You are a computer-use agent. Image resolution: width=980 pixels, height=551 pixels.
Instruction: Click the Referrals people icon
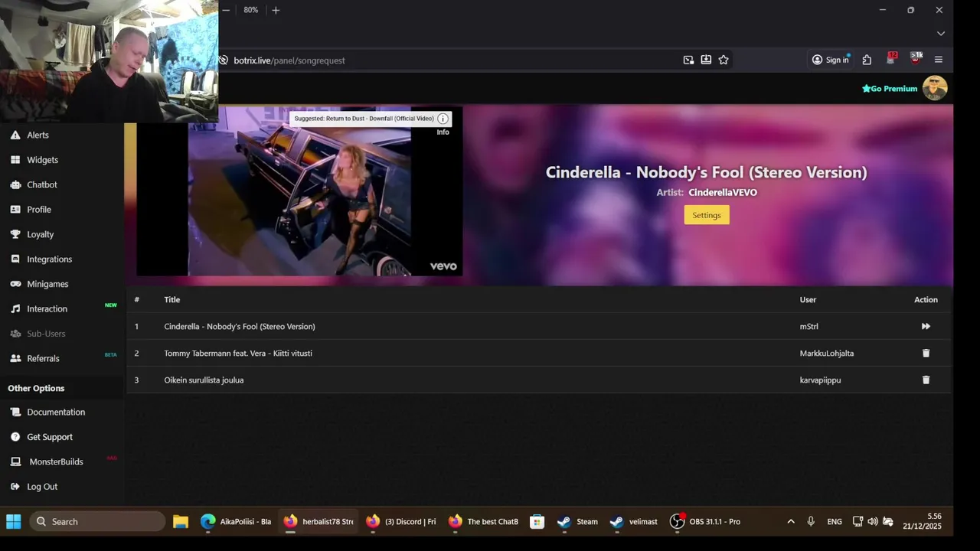point(15,358)
